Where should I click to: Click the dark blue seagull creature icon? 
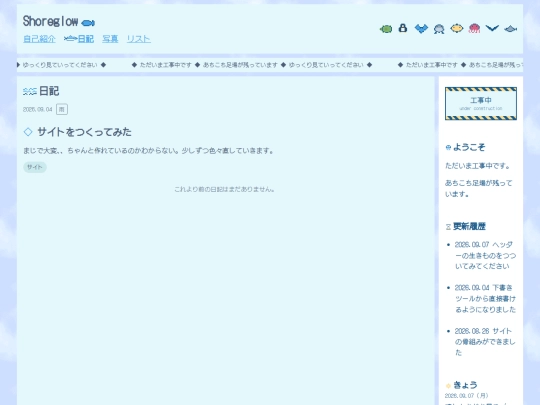[x=492, y=28]
